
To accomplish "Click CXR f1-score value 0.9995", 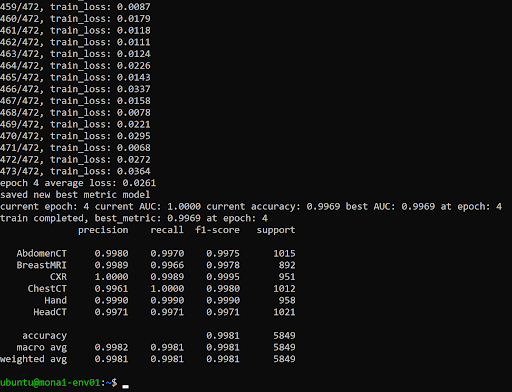I will point(223,277).
